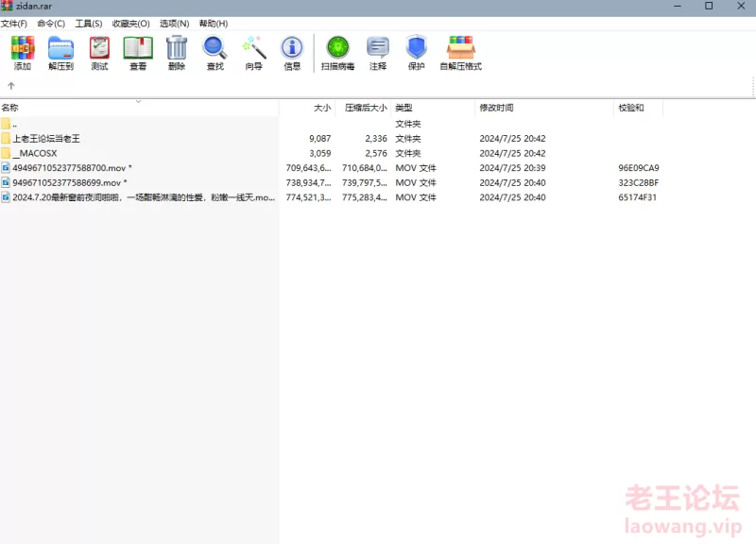Go up one level with arrow button
Viewport: 756px width, 544px height.
pos(11,86)
